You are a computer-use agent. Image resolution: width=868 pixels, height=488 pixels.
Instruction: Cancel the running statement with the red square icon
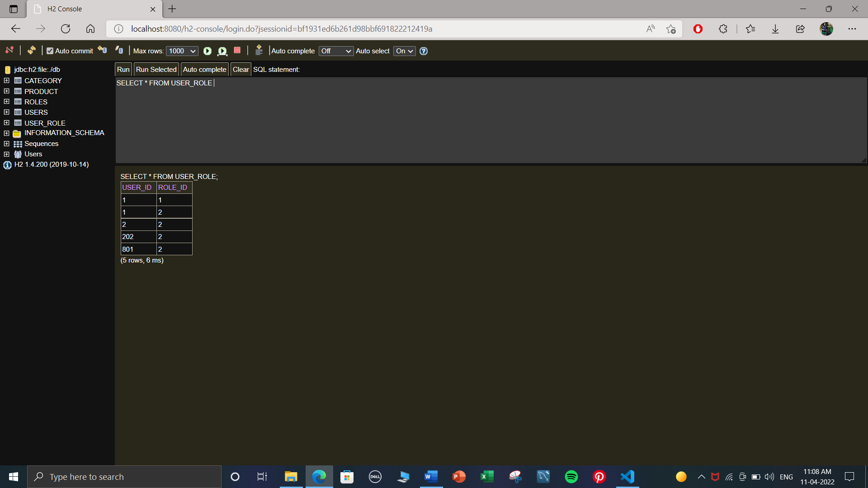[236, 51]
